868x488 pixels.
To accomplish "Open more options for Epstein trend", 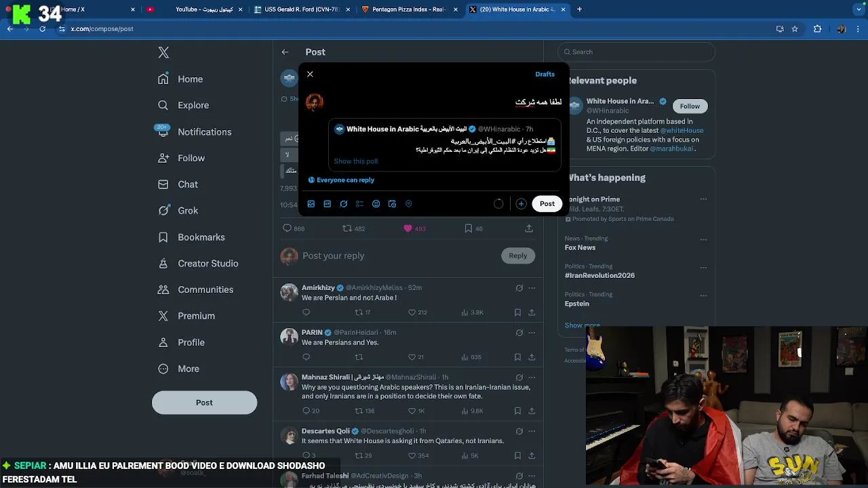I will click(703, 296).
